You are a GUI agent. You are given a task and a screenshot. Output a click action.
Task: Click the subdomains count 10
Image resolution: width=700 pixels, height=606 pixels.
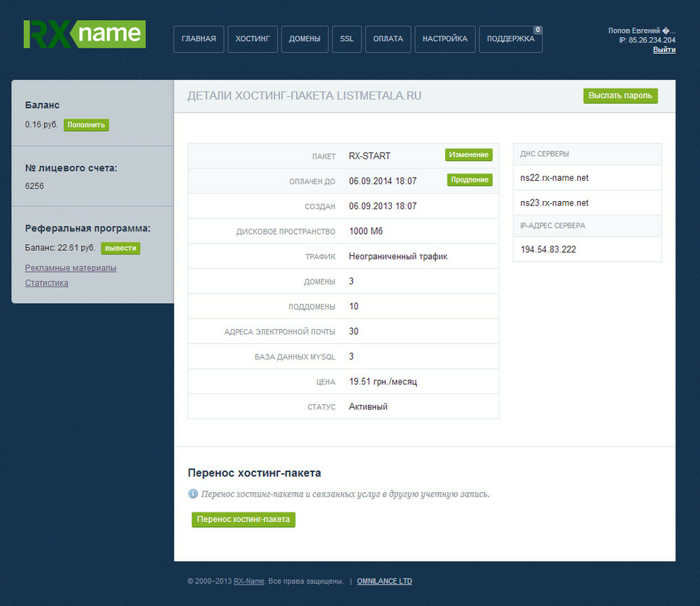(354, 307)
